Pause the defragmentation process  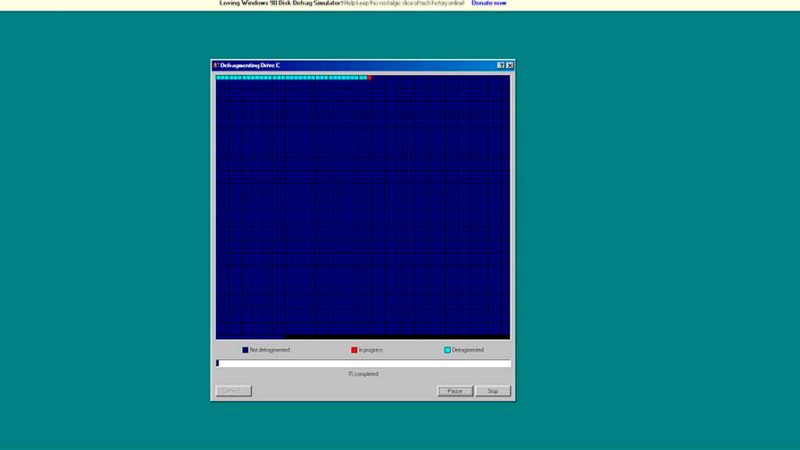pos(455,391)
